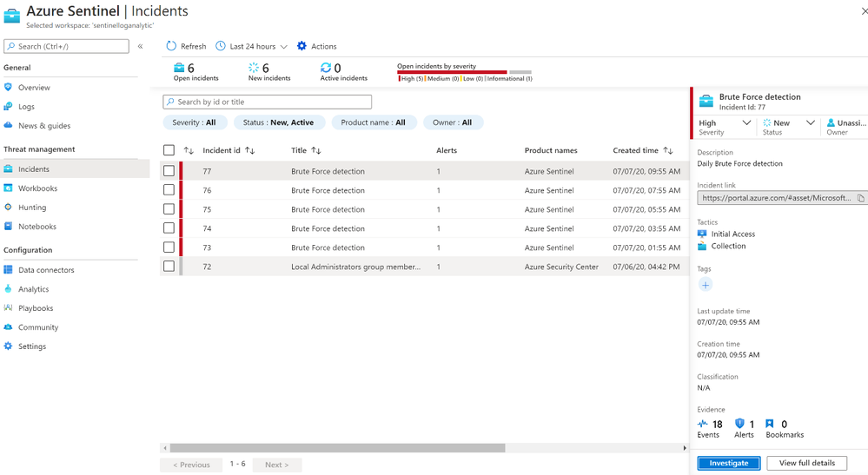Click the Community people icon

click(8, 327)
